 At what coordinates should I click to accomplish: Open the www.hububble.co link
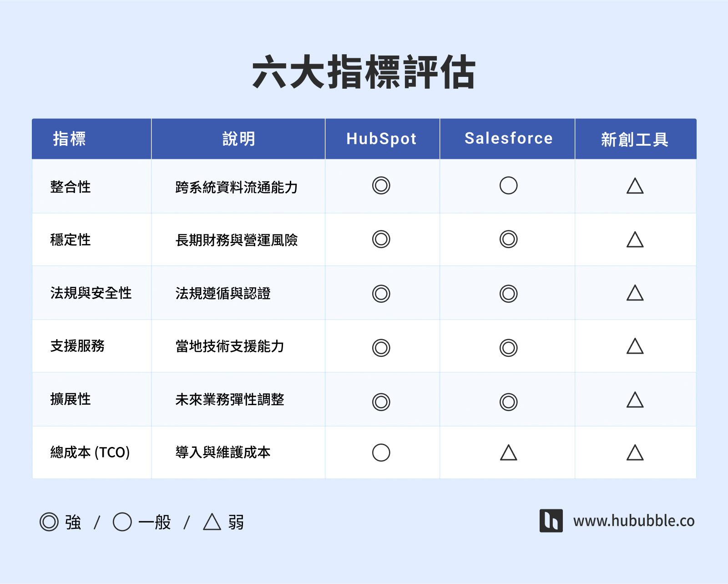point(635,521)
